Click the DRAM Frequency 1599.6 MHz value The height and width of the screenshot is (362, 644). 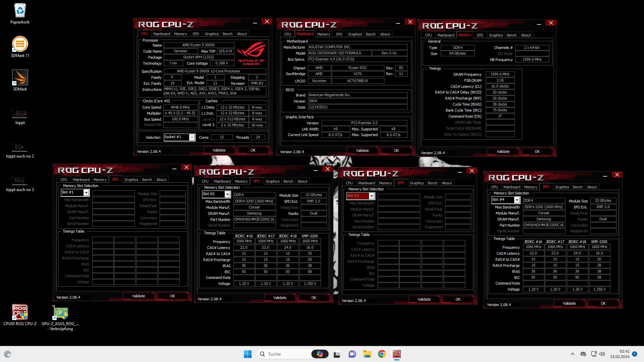pos(500,74)
